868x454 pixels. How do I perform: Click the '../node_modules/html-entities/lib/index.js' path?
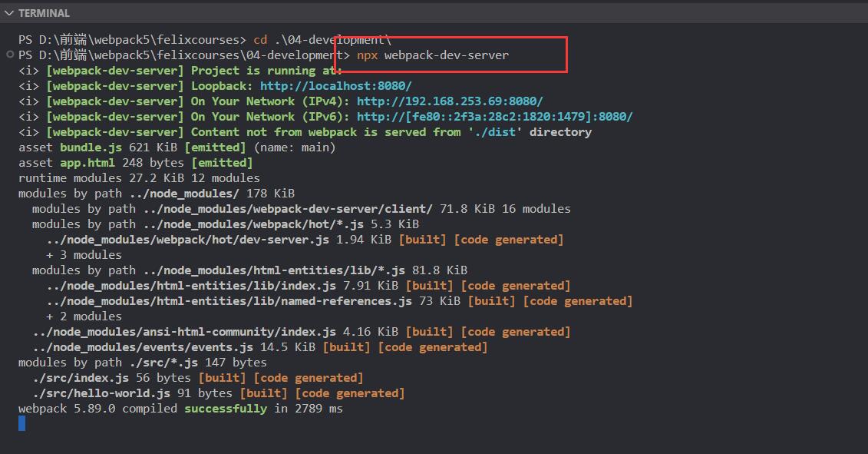(191, 286)
